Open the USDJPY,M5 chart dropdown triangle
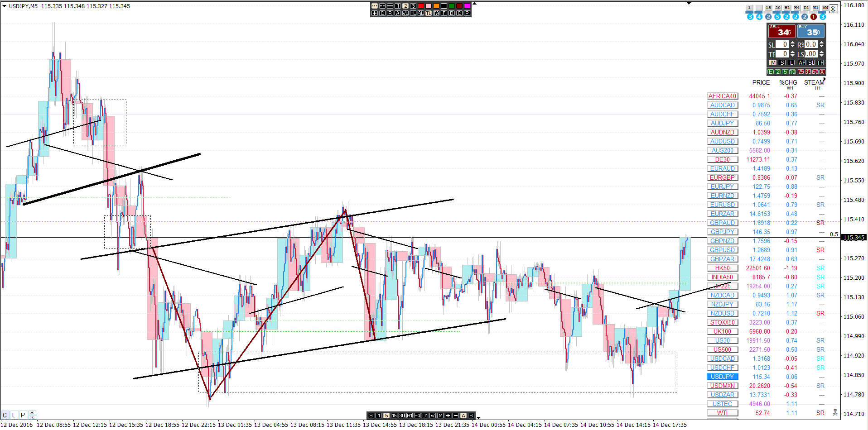Screen dimensions: 868x430 pyautogui.click(x=4, y=6)
